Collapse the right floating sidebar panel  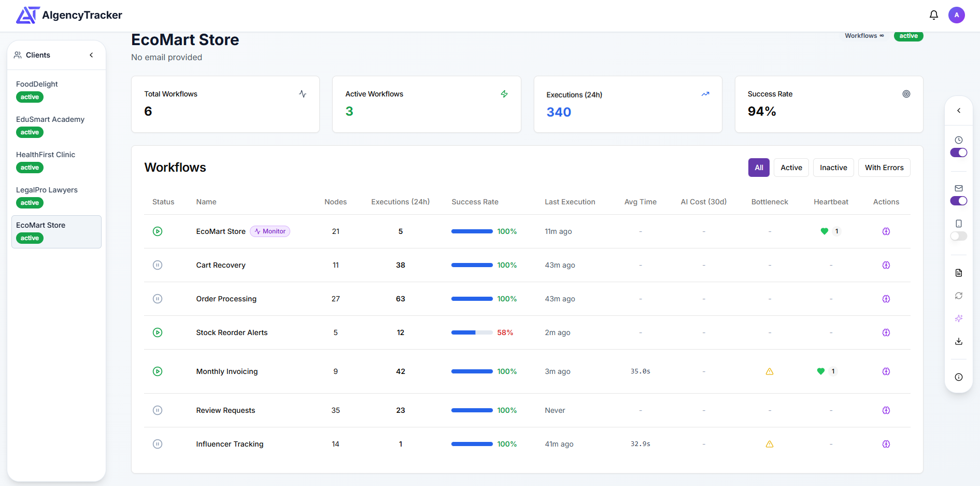point(958,110)
